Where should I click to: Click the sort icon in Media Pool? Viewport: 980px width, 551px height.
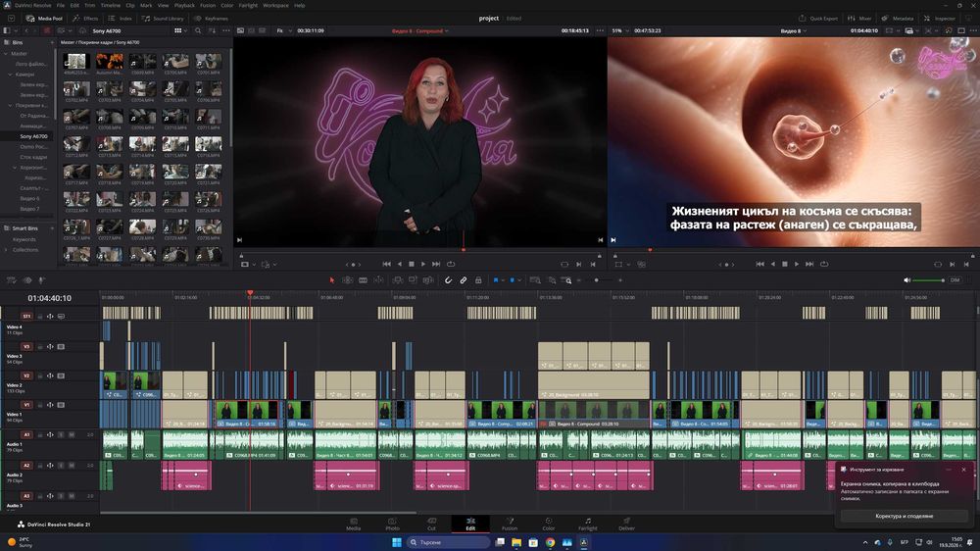coord(213,30)
